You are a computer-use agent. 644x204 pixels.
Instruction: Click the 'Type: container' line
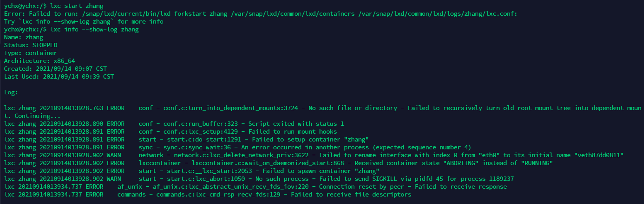(31, 53)
